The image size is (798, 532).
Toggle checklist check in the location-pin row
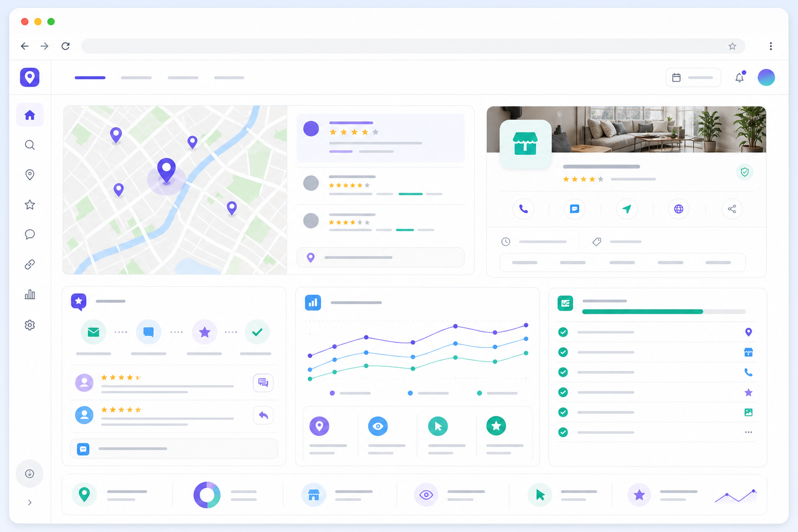coord(563,332)
